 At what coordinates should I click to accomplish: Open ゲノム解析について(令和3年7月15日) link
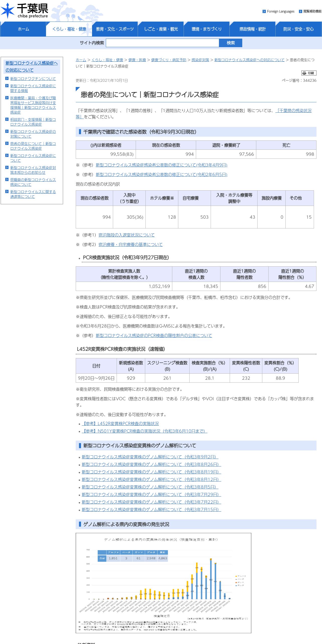(x=151, y=510)
